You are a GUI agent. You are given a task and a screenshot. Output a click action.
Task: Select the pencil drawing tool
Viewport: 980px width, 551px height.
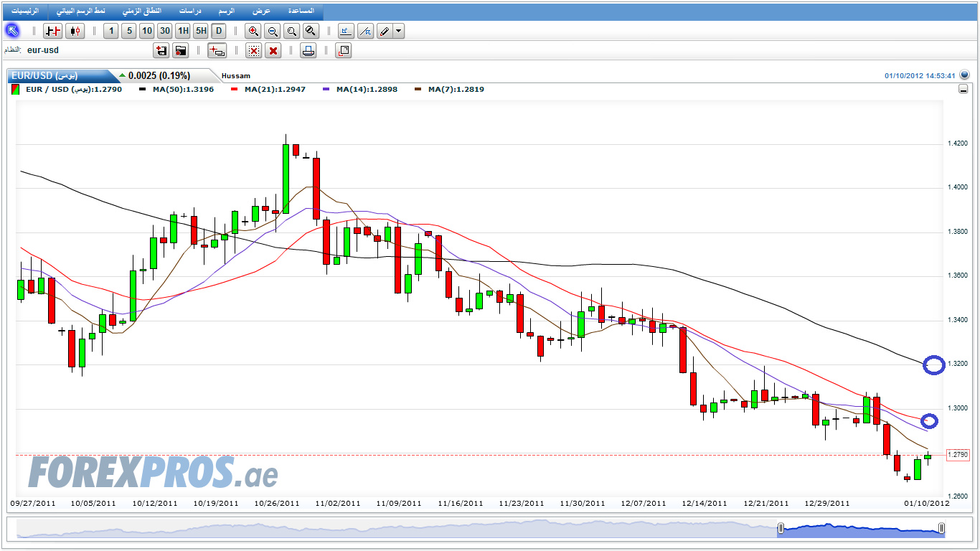pos(385,31)
